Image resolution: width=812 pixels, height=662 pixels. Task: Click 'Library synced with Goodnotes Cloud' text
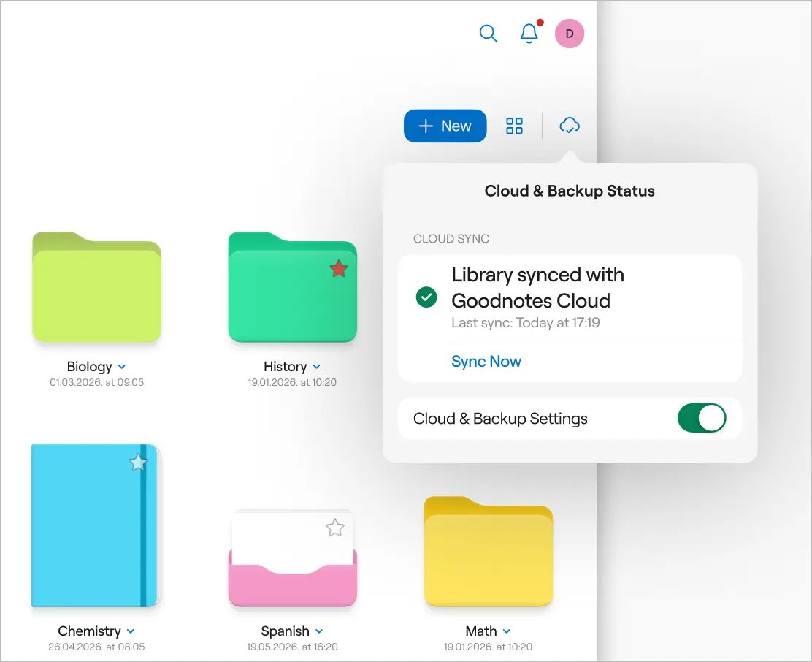[x=537, y=287]
